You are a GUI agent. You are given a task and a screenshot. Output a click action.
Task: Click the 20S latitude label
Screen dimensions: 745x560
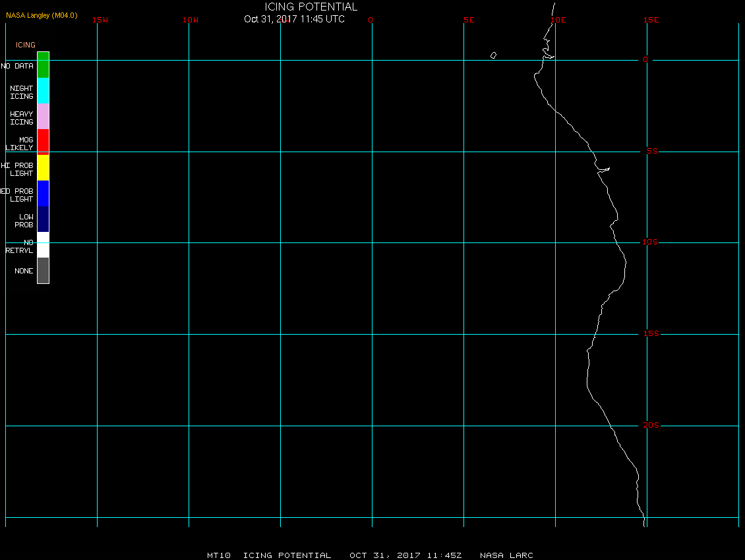coord(651,425)
